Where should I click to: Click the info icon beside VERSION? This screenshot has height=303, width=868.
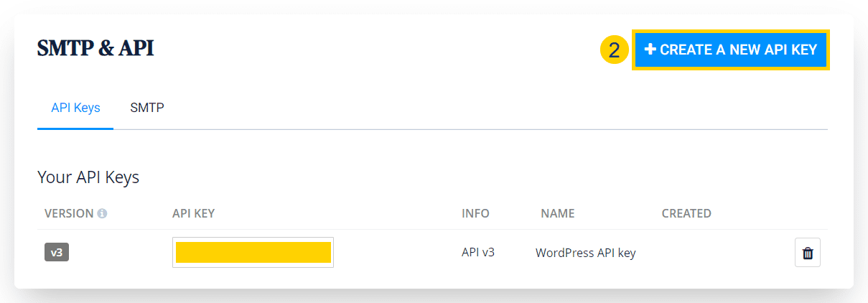click(x=102, y=214)
